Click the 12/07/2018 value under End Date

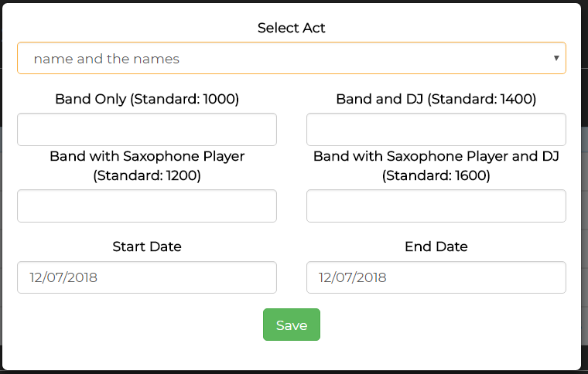point(353,277)
